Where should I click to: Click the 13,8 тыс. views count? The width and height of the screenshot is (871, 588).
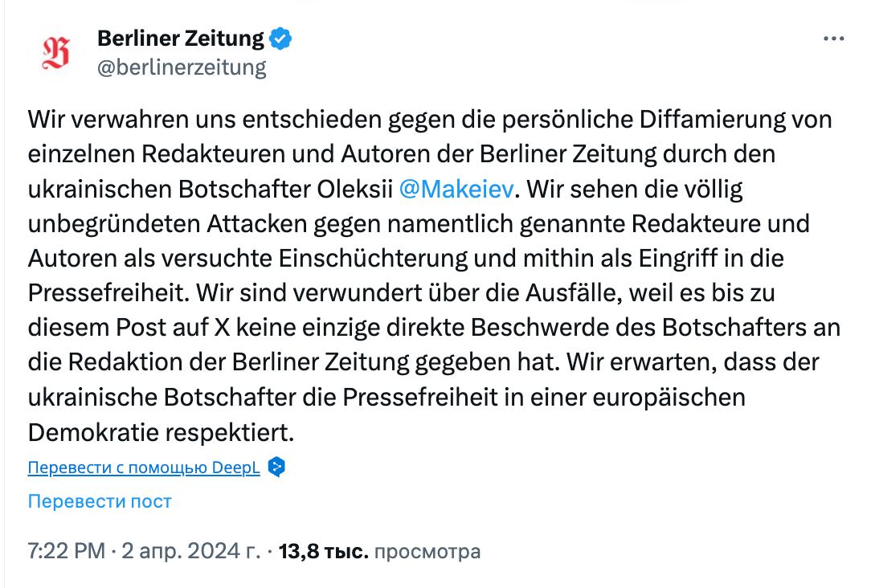(x=323, y=552)
